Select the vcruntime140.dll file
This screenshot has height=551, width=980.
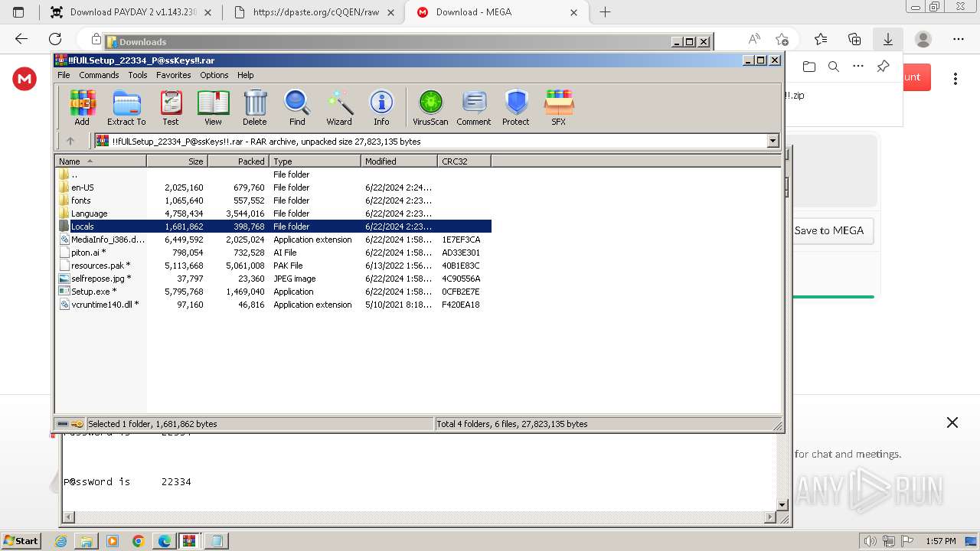click(273, 305)
